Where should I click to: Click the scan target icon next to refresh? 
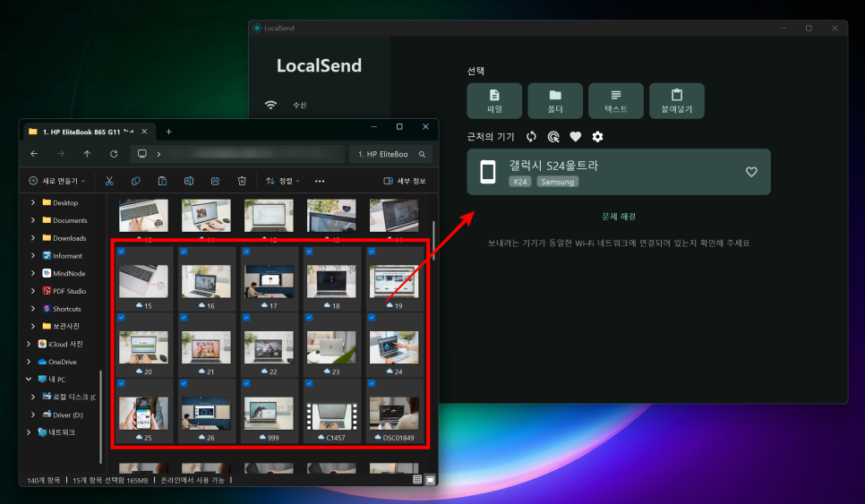(x=553, y=137)
